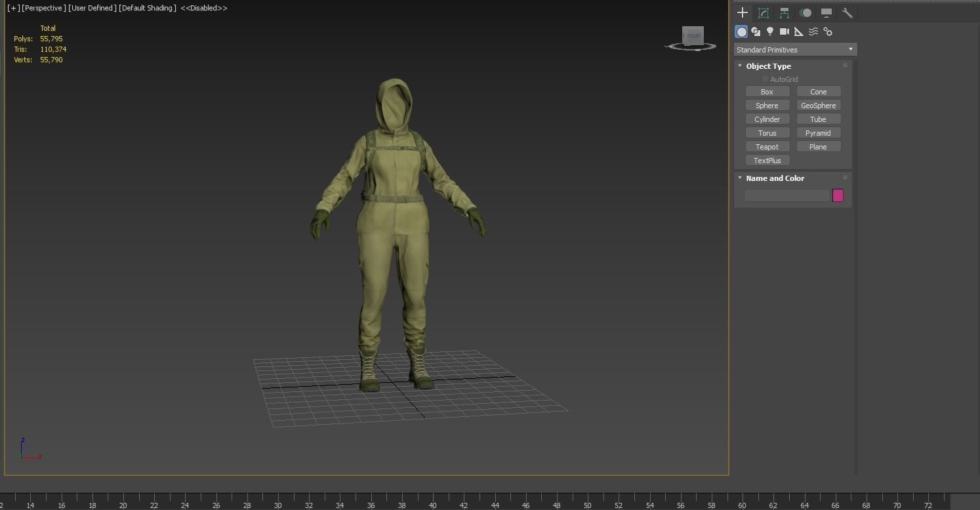Click the Tris count 110,374 statistic

point(53,49)
